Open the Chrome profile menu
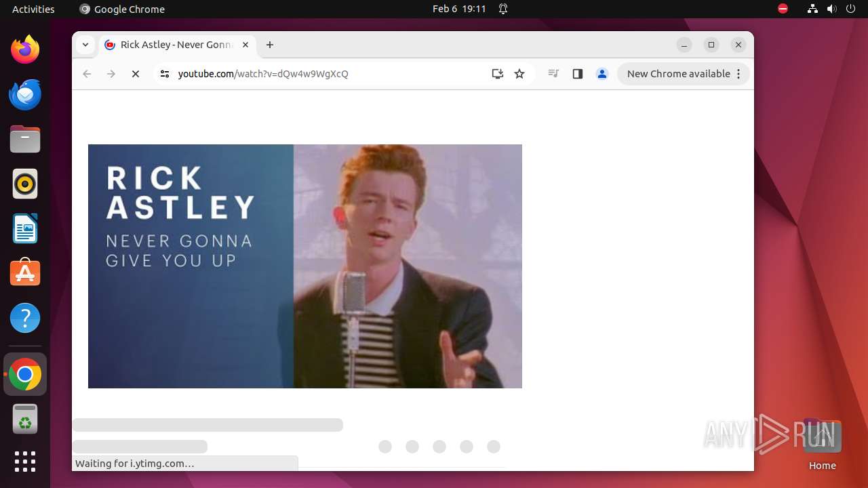This screenshot has height=488, width=868. pyautogui.click(x=602, y=74)
